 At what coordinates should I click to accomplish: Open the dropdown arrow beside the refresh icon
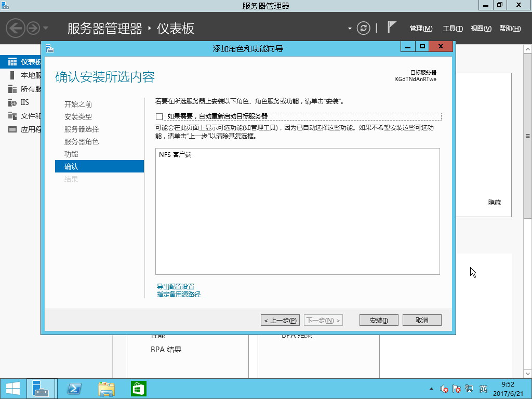[x=350, y=28]
